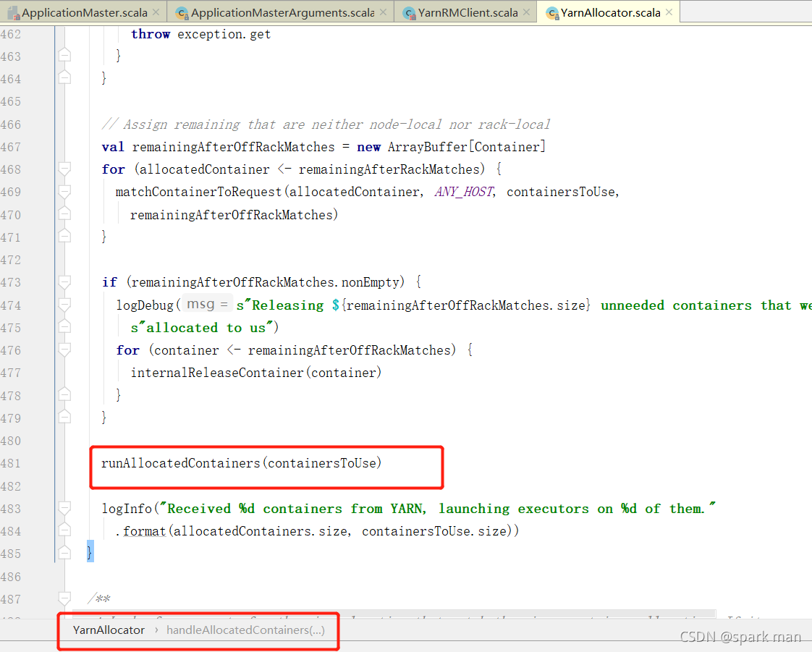Click 'throw exception.get' on line 462
Image resolution: width=812 pixels, height=652 pixels.
201,34
